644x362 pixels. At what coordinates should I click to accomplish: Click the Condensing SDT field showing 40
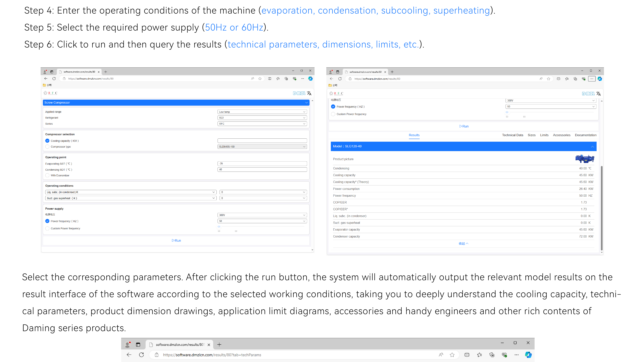click(262, 170)
